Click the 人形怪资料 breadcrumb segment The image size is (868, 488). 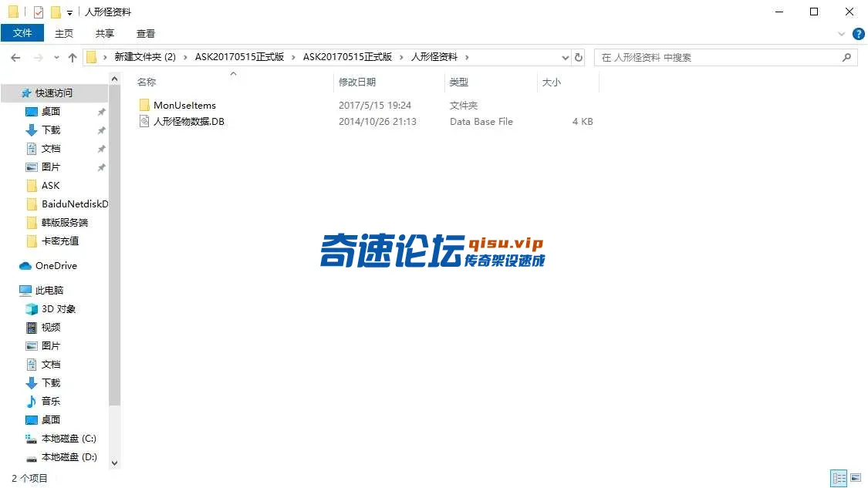pos(434,57)
